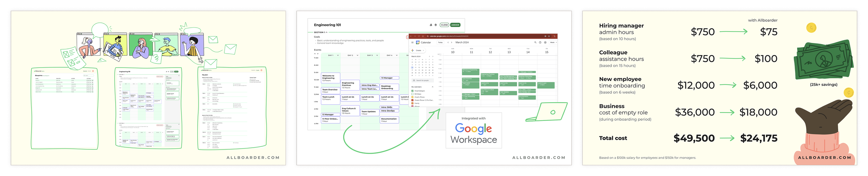Click the Events time range up/down chevrons
Viewport: 868px width, 176px height.
coord(316,54)
